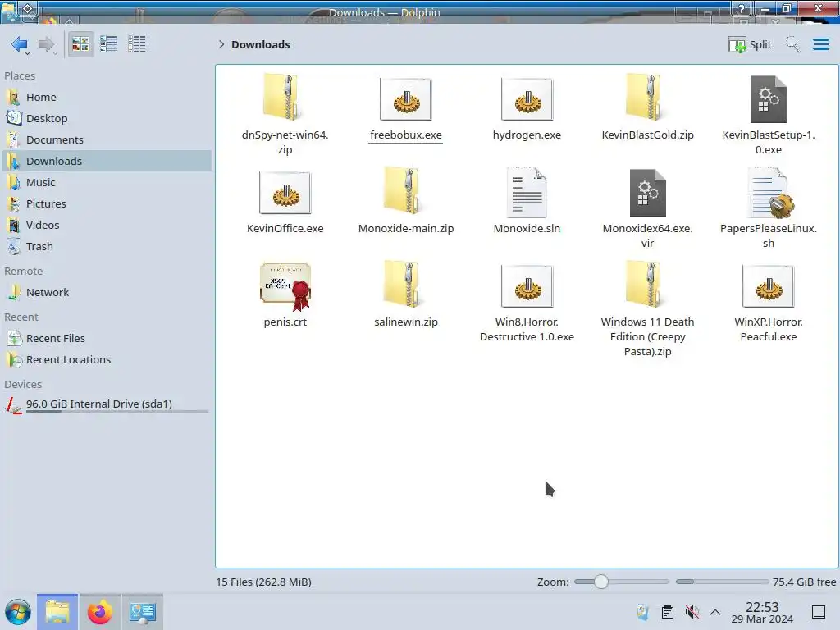Open Videos in Places panel
This screenshot has height=630, width=840.
(x=107, y=226)
